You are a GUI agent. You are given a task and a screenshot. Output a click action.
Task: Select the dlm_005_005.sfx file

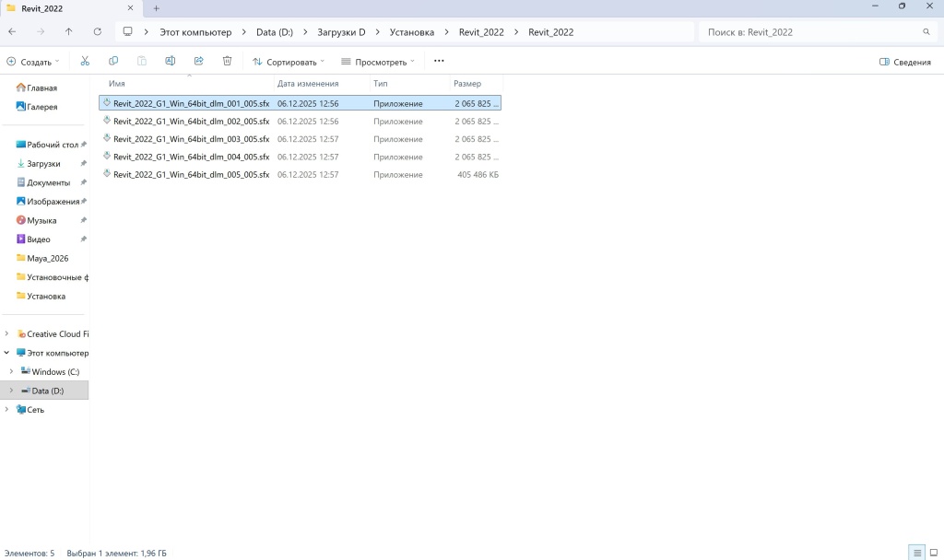click(300, 174)
